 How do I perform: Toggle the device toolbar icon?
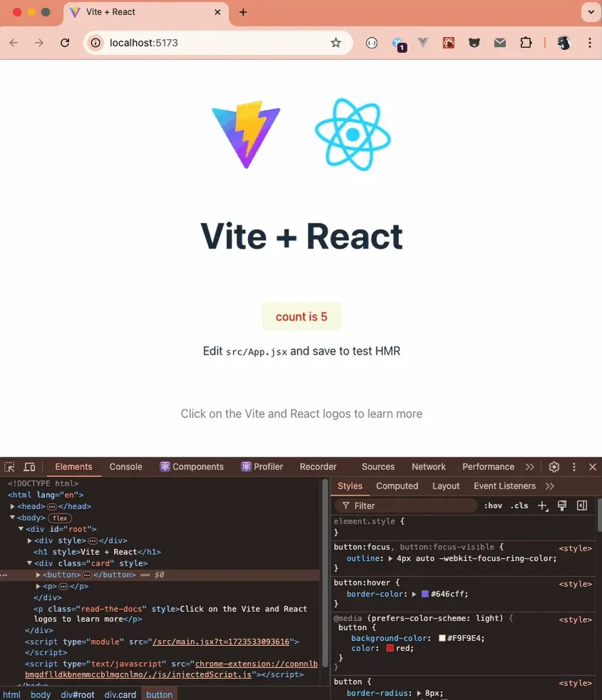click(29, 467)
